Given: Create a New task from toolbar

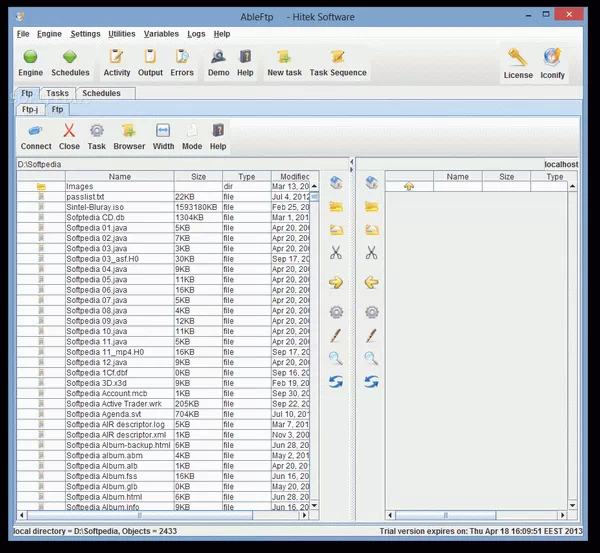Looking at the screenshot, I should pyautogui.click(x=284, y=57).
